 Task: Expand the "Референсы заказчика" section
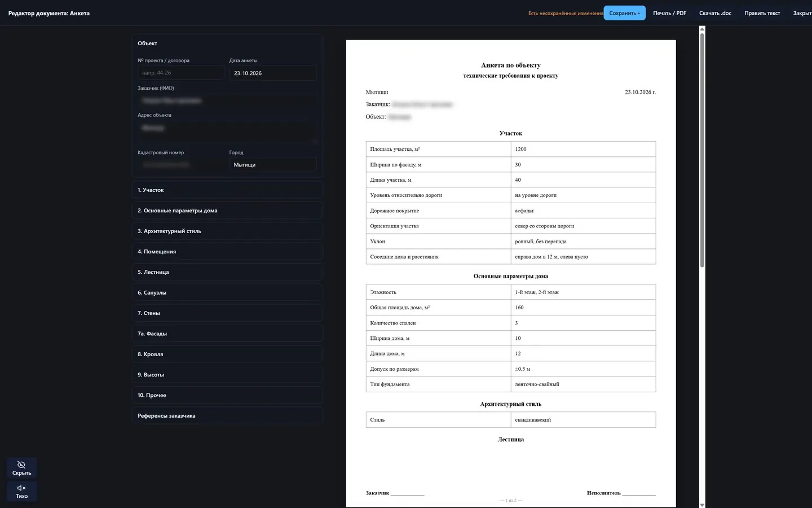pos(227,415)
